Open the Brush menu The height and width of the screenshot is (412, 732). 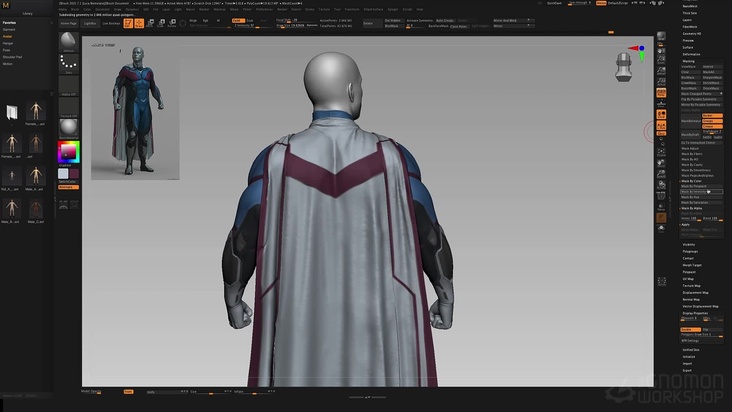coord(75,9)
